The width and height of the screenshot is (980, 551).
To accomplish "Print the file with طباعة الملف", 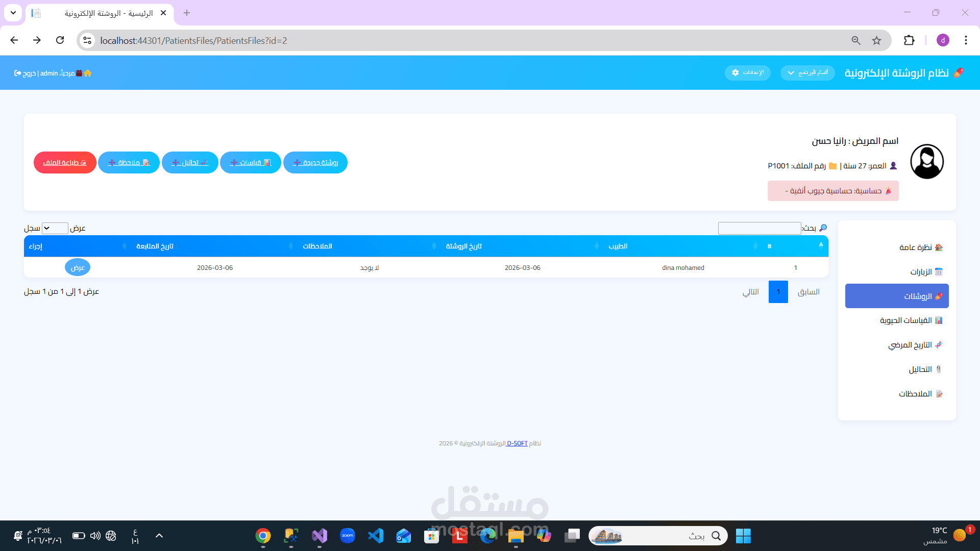I will pyautogui.click(x=65, y=162).
